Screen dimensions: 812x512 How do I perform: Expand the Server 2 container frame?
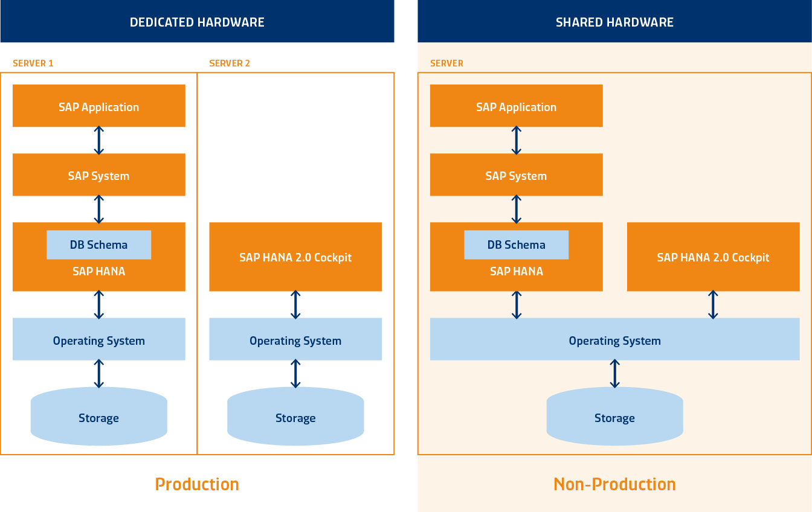click(295, 72)
